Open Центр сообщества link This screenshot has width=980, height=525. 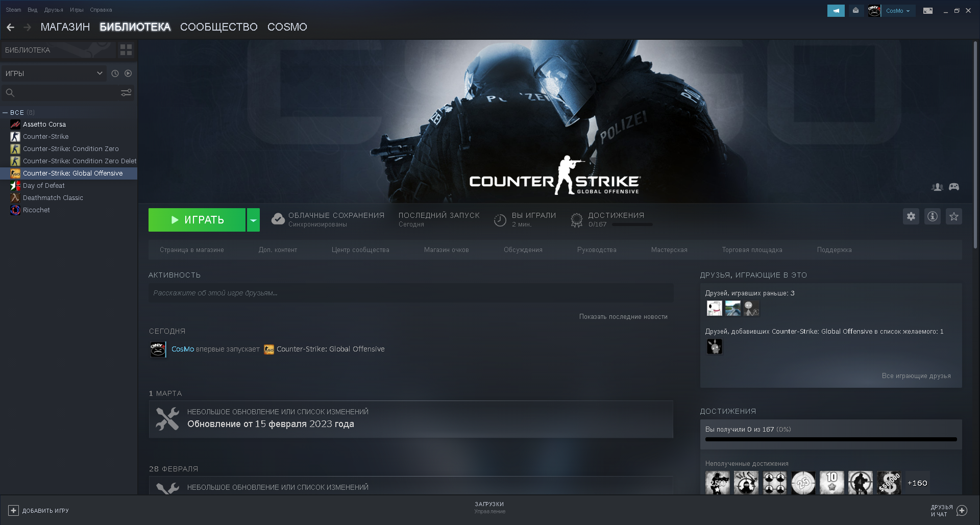click(360, 250)
